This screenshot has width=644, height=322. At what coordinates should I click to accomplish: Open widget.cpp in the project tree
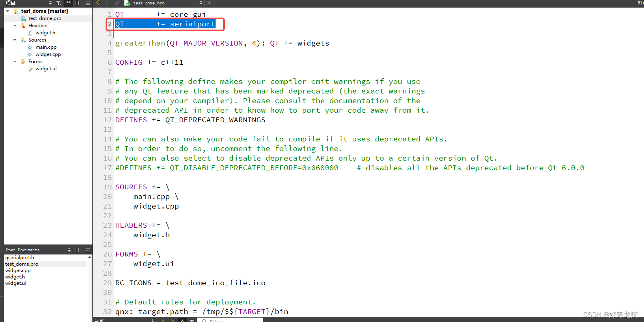pyautogui.click(x=48, y=54)
